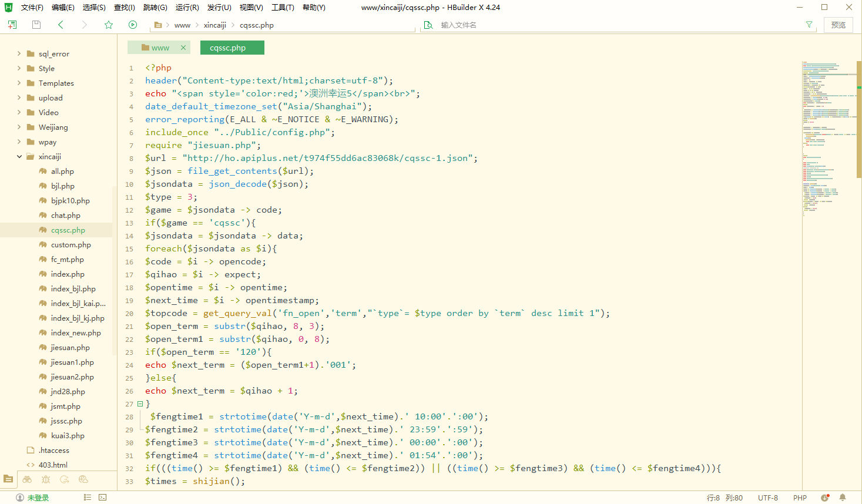Click the new file icon in toolbar
This screenshot has width=862, height=504.
click(x=12, y=25)
